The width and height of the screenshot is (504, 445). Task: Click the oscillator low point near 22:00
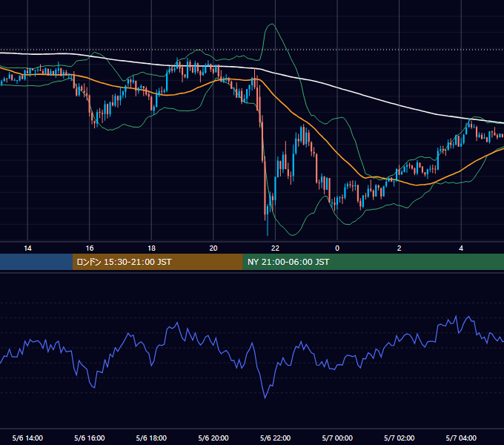(265, 398)
